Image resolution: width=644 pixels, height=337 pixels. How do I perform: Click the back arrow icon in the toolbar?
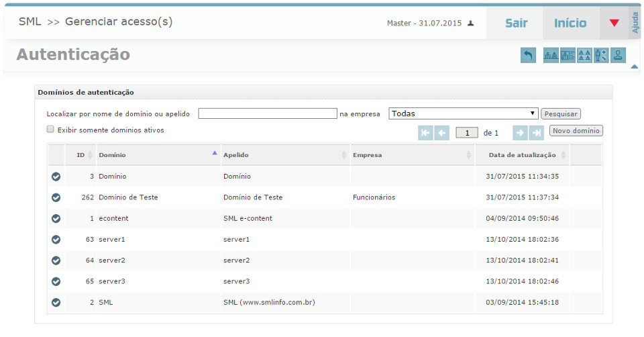528,56
